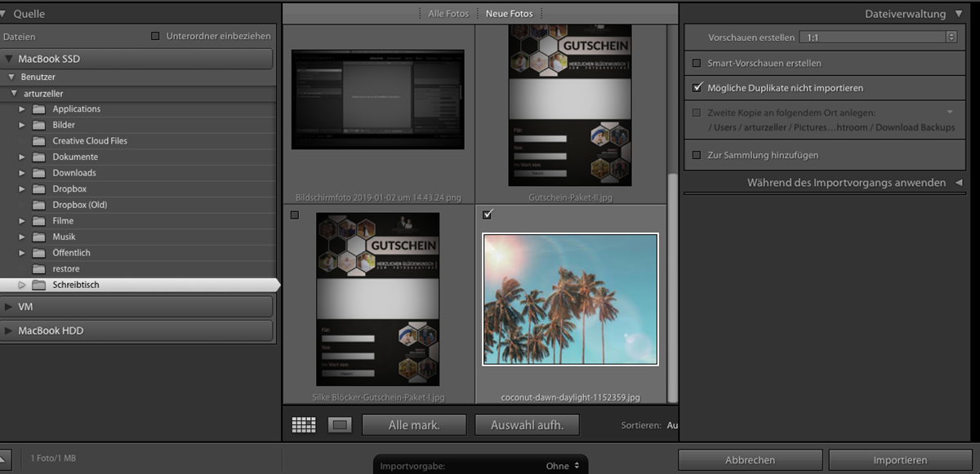Click the Schreibtisch folder icon
Viewport: 980px width, 474px height.
(38, 285)
